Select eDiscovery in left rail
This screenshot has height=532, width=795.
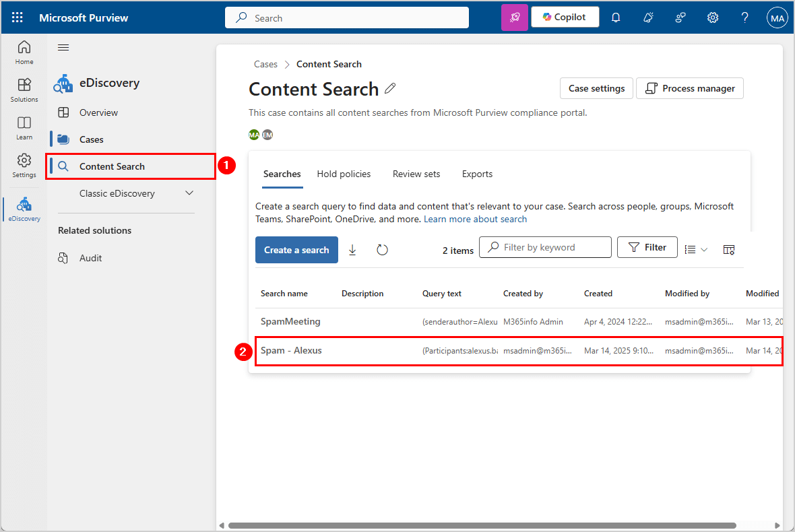click(x=24, y=209)
